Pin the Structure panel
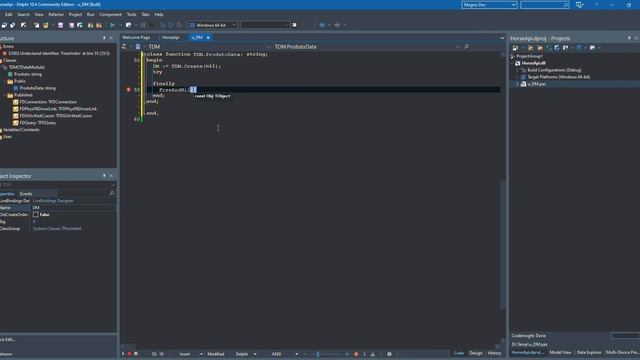Image resolution: width=640 pixels, height=360 pixels. click(x=104, y=38)
